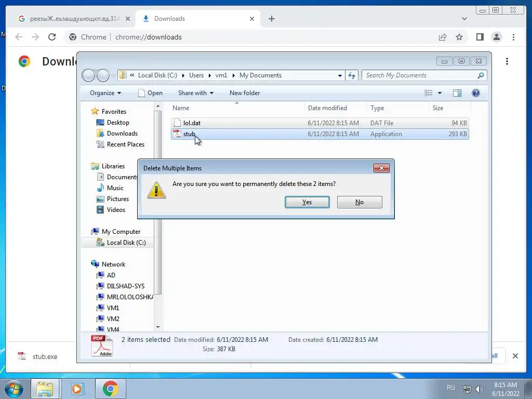
Task: Toggle the preview pane icon
Action: (x=457, y=93)
